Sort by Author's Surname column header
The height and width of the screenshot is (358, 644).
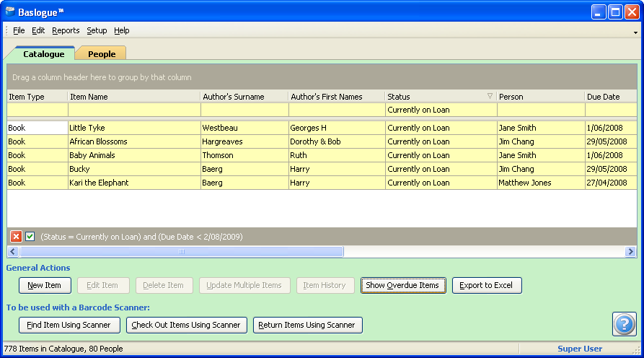coord(244,97)
